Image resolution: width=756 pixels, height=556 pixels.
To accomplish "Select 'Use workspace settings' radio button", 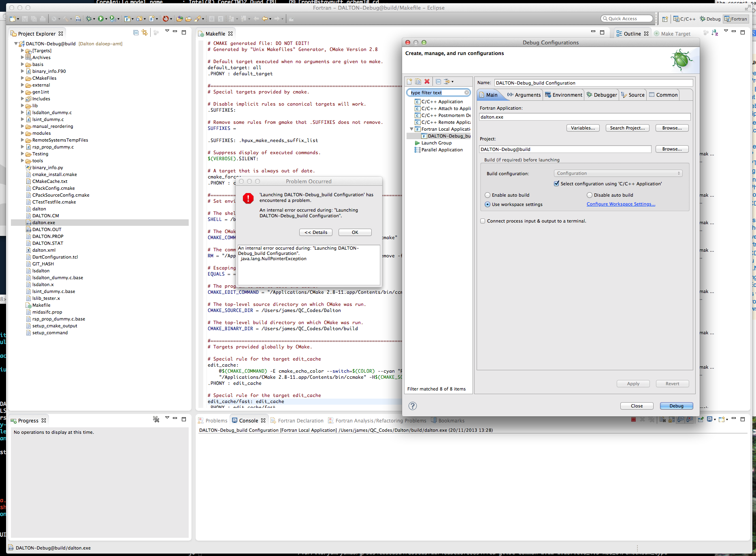I will pos(488,204).
